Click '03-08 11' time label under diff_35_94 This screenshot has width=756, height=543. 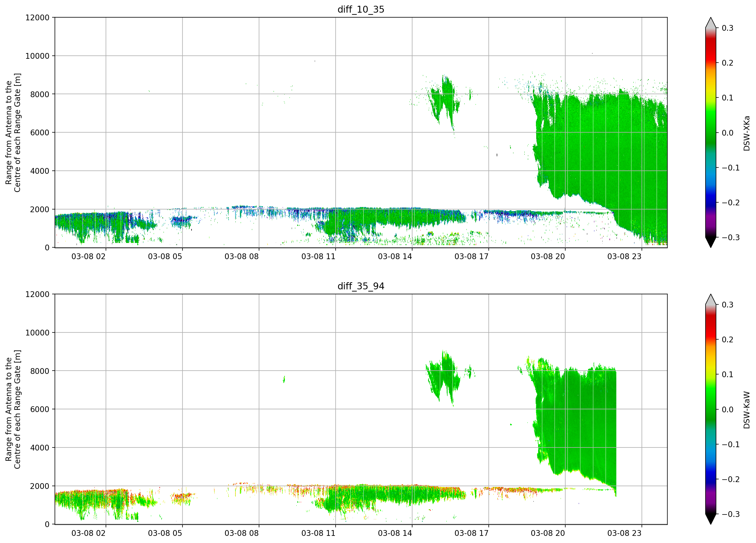pyautogui.click(x=318, y=533)
